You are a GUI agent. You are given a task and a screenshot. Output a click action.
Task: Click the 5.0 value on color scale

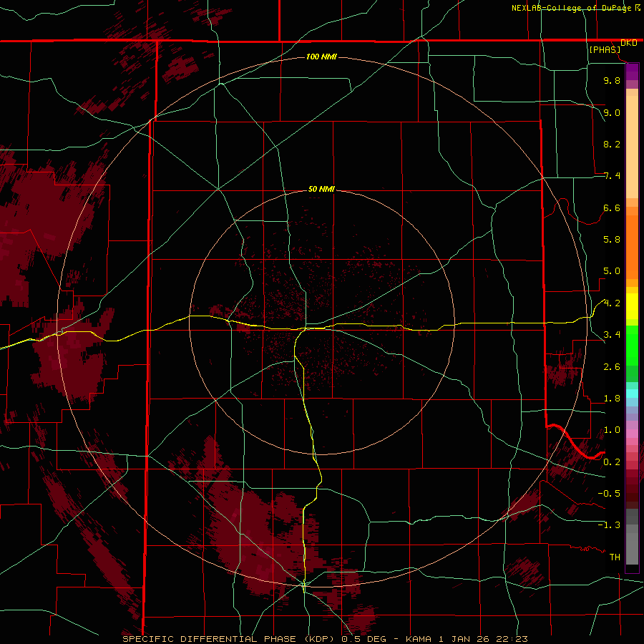point(612,271)
